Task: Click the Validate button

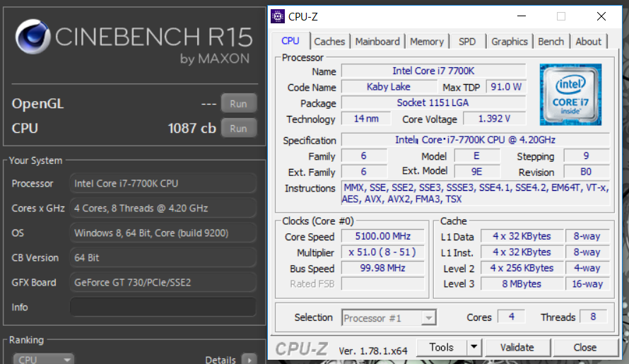Action: point(517,347)
